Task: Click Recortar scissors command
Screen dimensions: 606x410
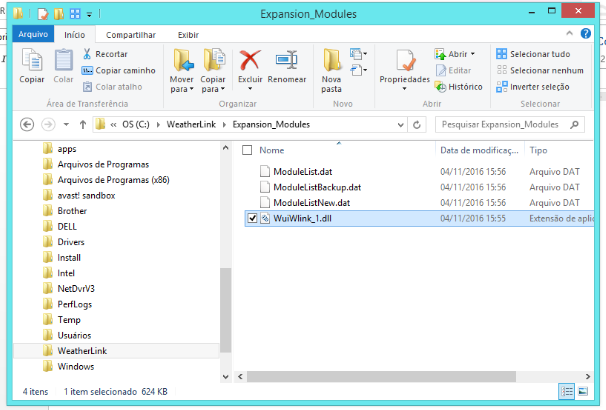Action: tap(105, 54)
